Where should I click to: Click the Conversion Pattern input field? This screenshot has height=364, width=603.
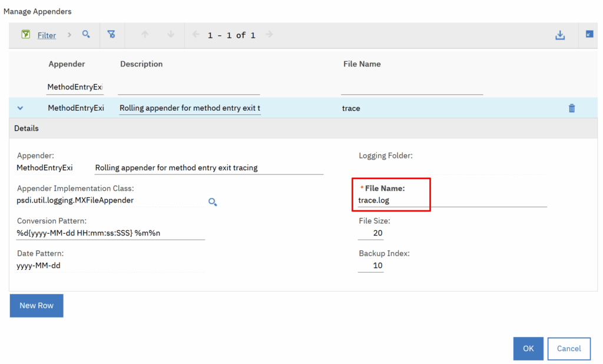pos(111,233)
